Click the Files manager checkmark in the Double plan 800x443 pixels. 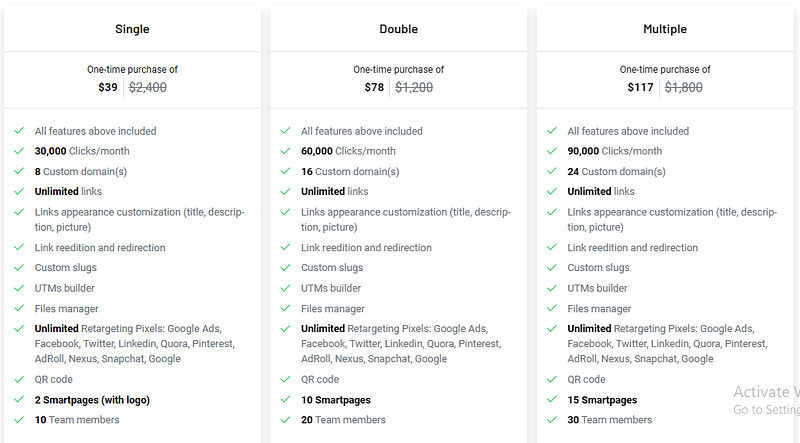pos(286,309)
